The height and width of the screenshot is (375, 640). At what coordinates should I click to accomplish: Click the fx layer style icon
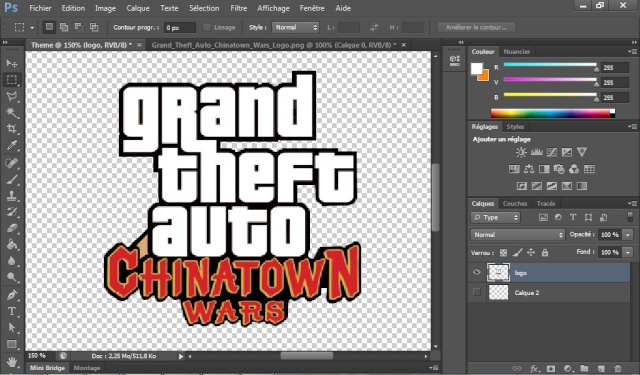click(x=534, y=368)
